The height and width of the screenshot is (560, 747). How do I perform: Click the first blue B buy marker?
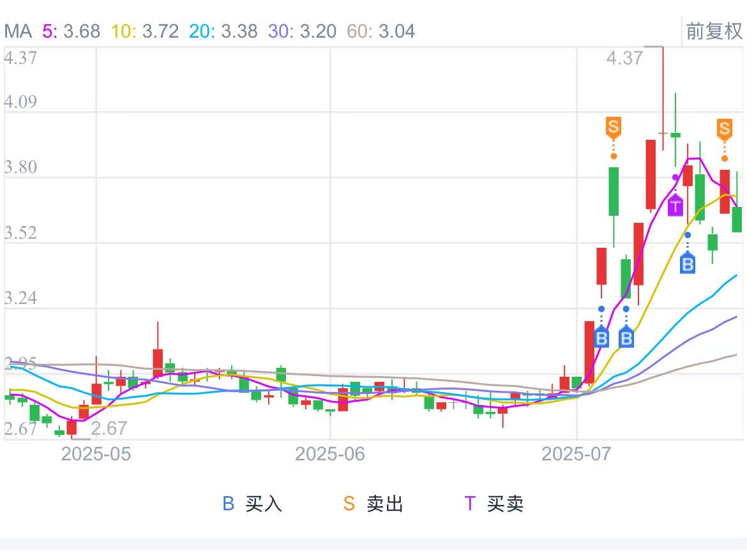[x=601, y=337]
